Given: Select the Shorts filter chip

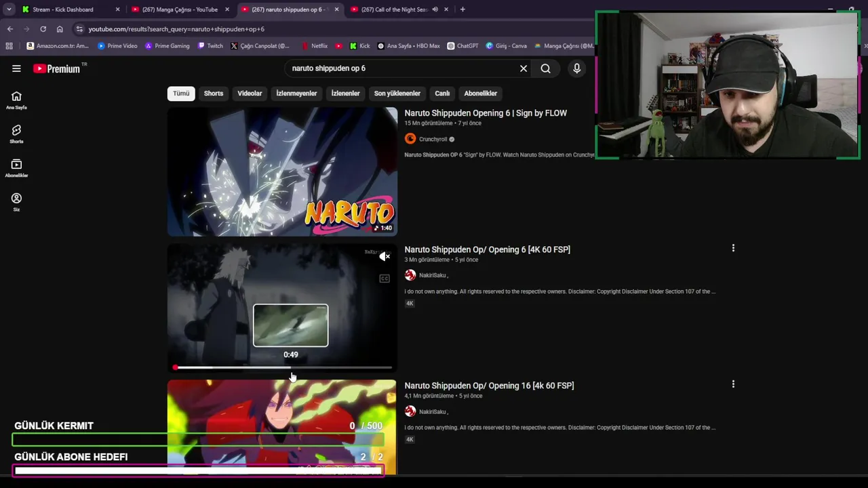Looking at the screenshot, I should pyautogui.click(x=214, y=94).
